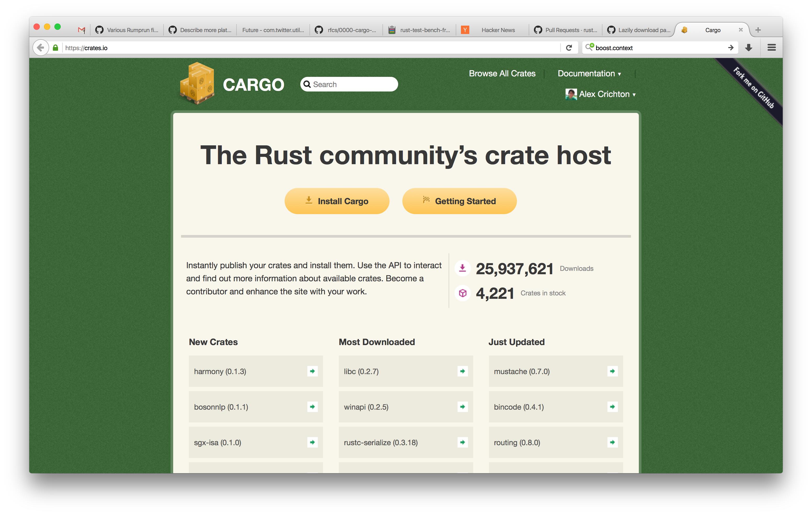Switch to Lazily download pa... tab
This screenshot has height=515, width=812.
click(x=639, y=30)
